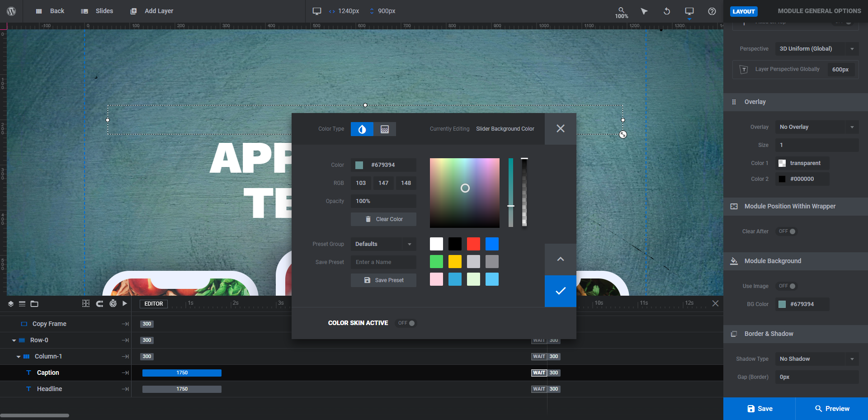Pick the white preset swatch

pyautogui.click(x=436, y=244)
